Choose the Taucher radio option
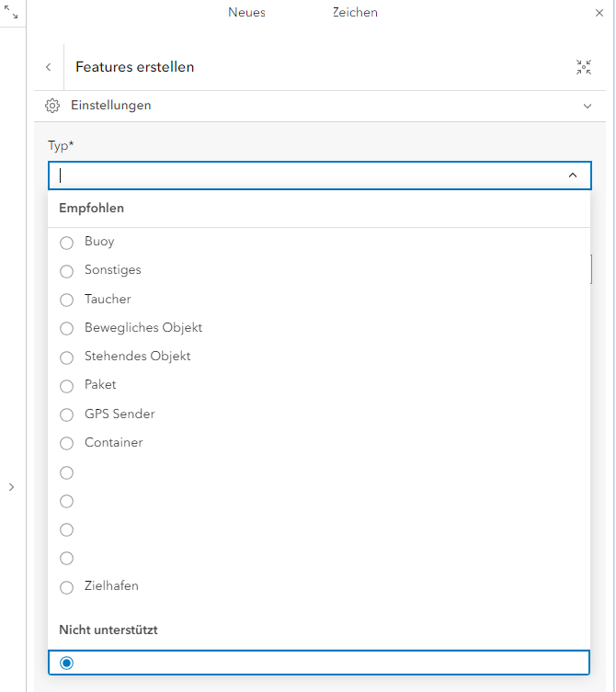The height and width of the screenshot is (692, 616). pos(67,301)
